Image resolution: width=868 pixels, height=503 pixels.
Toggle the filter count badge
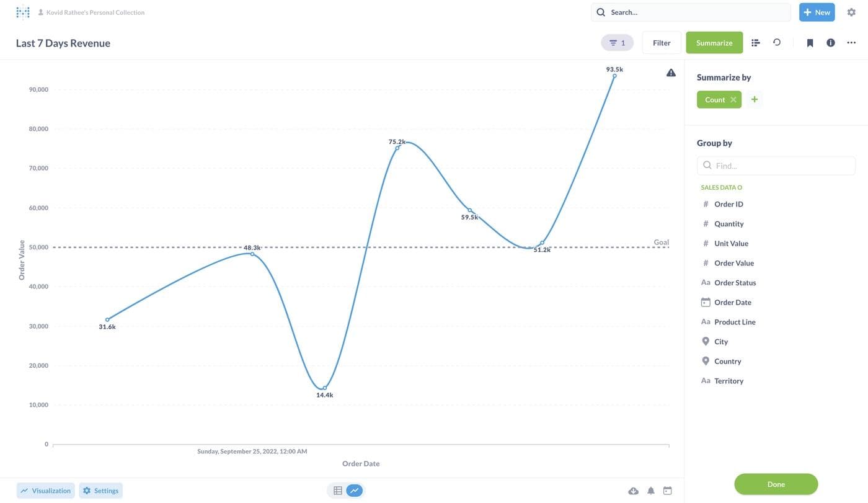[x=617, y=43]
